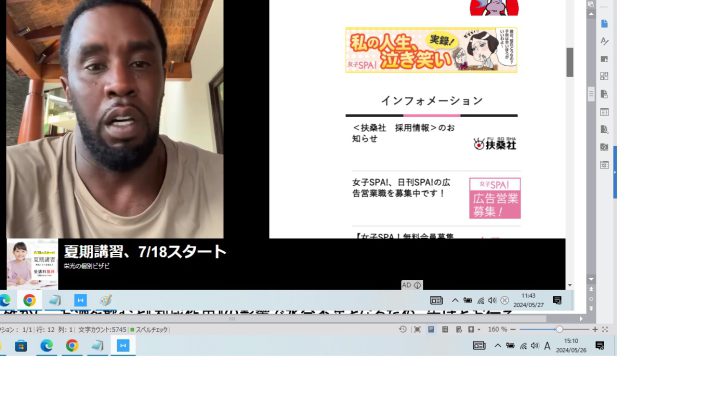Click the IME input mode A indicator
Screen dimensions: 710x399
coord(547,346)
